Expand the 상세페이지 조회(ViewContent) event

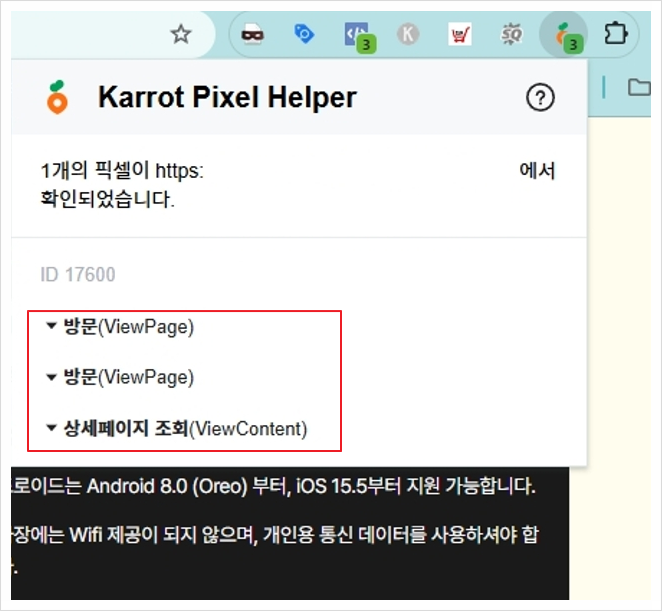tap(177, 429)
